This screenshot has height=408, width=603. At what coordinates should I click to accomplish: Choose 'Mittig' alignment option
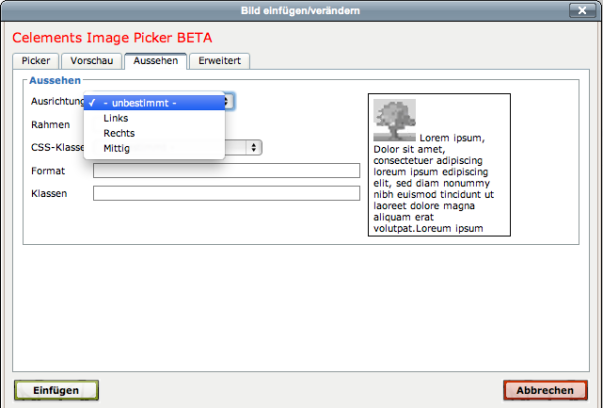[117, 148]
